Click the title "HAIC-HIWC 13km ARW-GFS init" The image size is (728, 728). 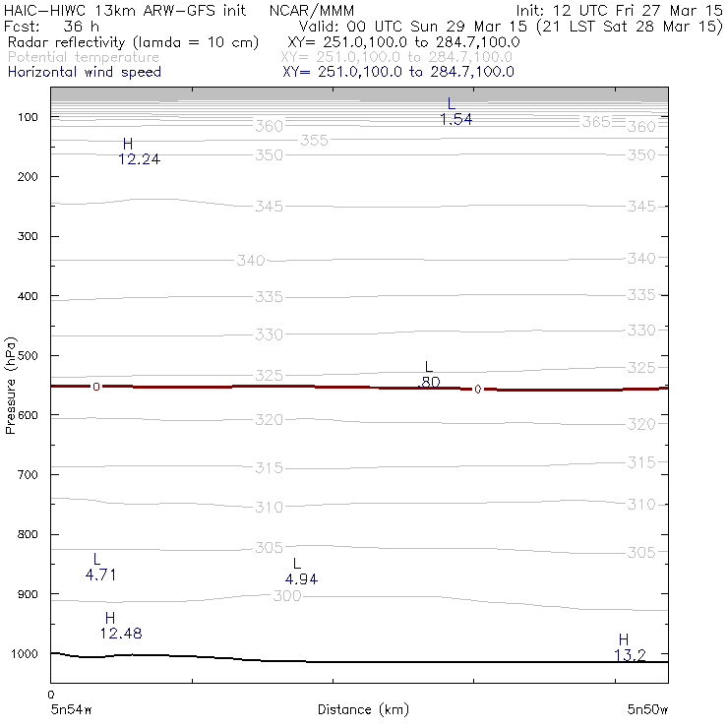(124, 10)
